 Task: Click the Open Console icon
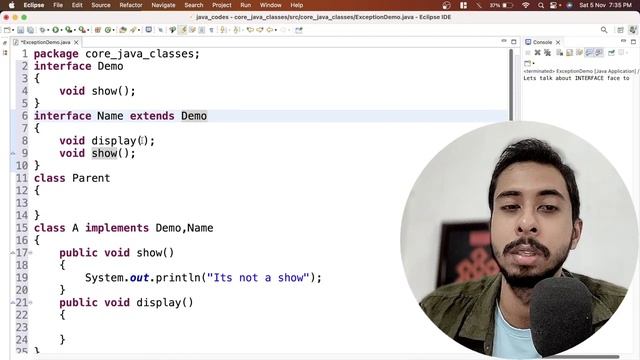[x=527, y=63]
